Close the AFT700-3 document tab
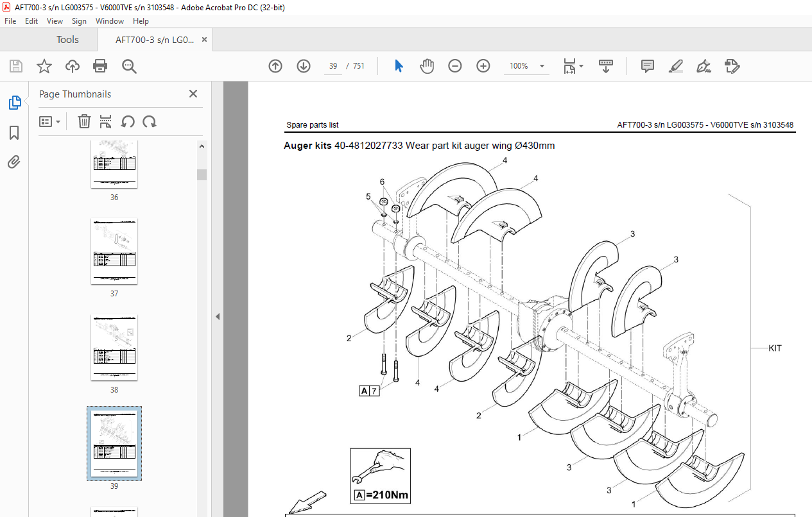 click(204, 40)
